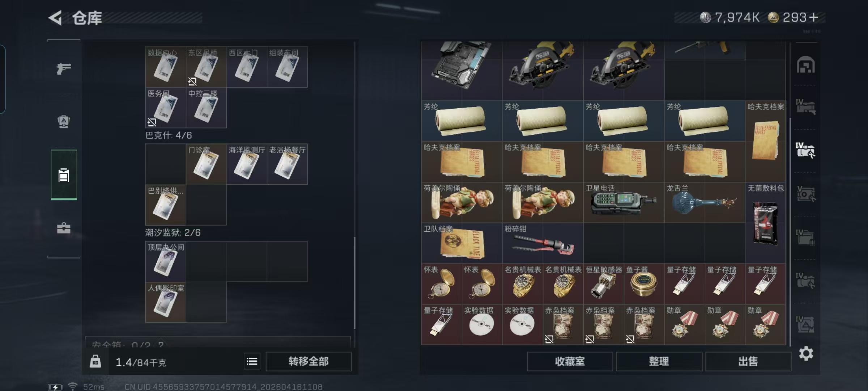Select the backpack tab in left sidebar

64,122
